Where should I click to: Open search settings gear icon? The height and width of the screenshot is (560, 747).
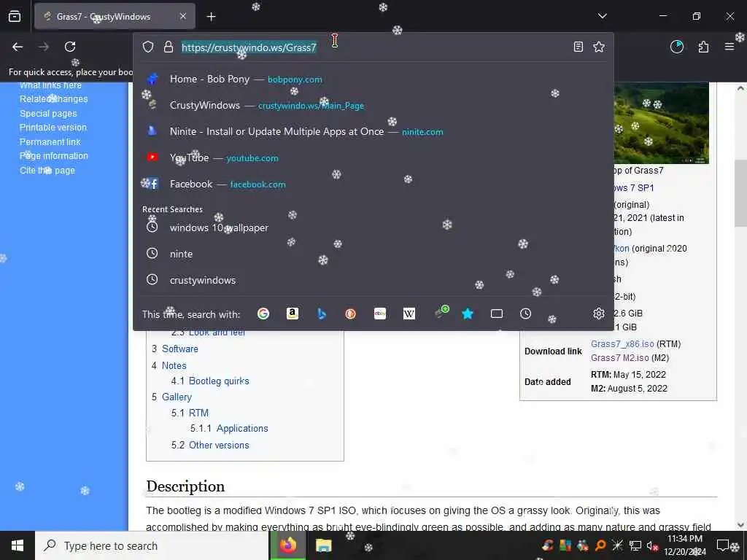[599, 314]
